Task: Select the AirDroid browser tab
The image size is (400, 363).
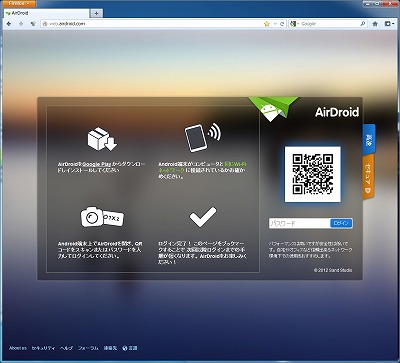Action: pyautogui.click(x=47, y=13)
